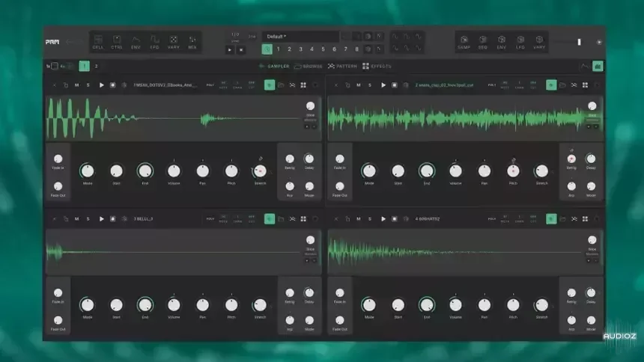Switch to the EFFECTS tab

point(377,66)
